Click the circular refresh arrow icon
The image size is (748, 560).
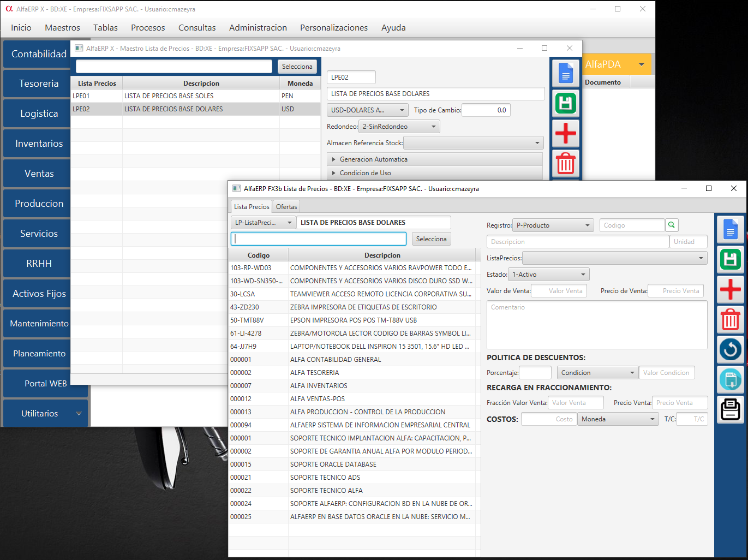point(730,349)
